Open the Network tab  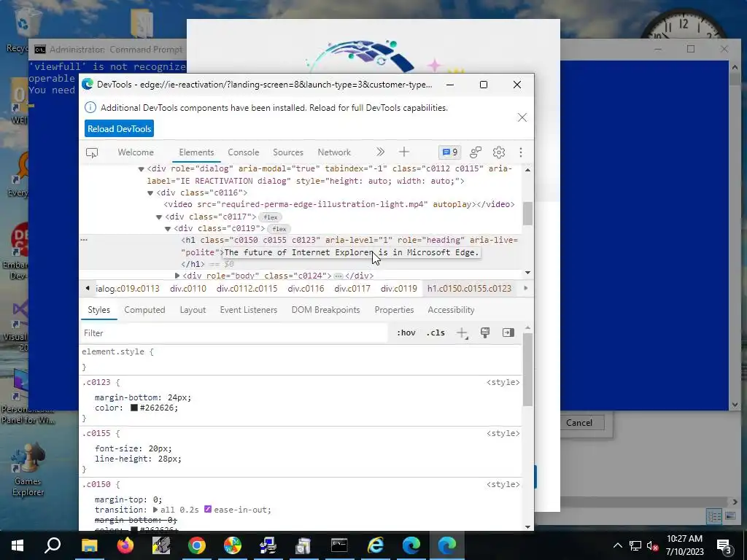tap(334, 152)
